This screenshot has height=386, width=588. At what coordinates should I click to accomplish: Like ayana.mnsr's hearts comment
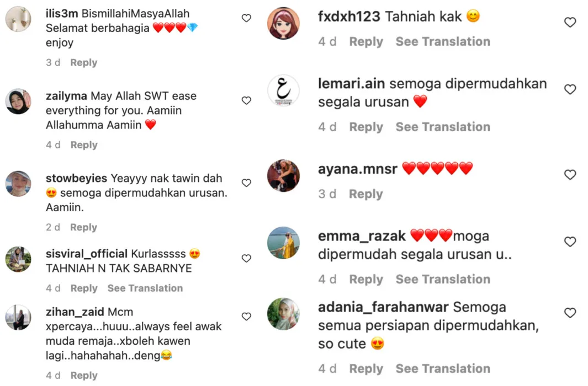click(570, 174)
